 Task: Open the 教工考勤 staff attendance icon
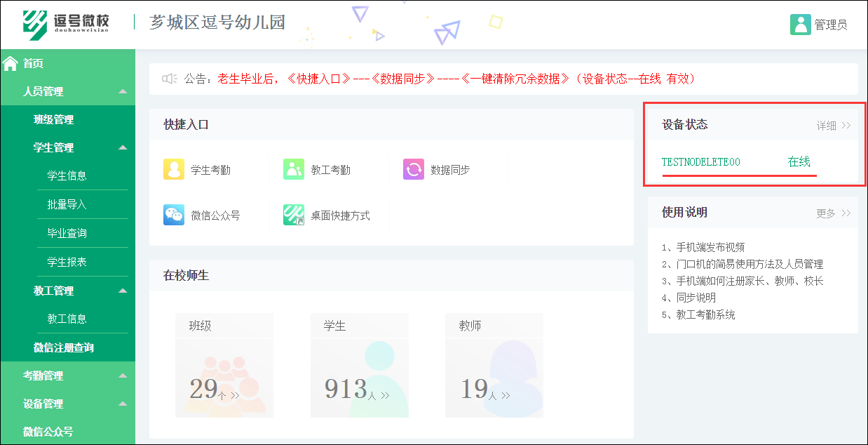pos(294,169)
